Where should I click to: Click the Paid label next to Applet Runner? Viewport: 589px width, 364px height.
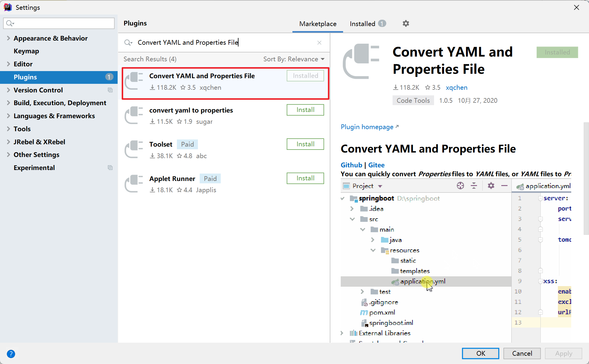[x=210, y=179]
